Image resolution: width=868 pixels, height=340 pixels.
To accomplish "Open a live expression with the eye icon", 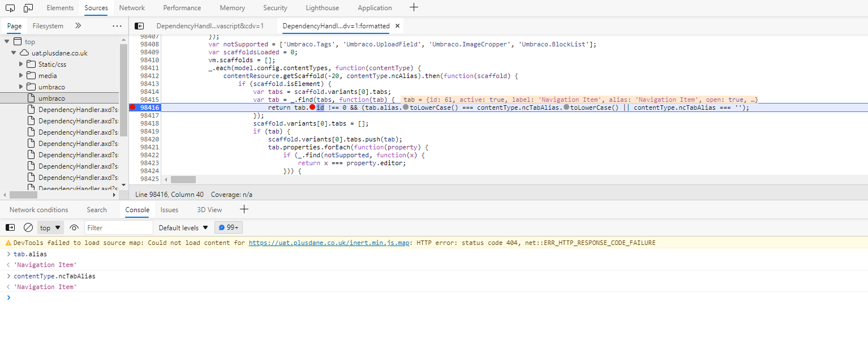I will coord(74,227).
